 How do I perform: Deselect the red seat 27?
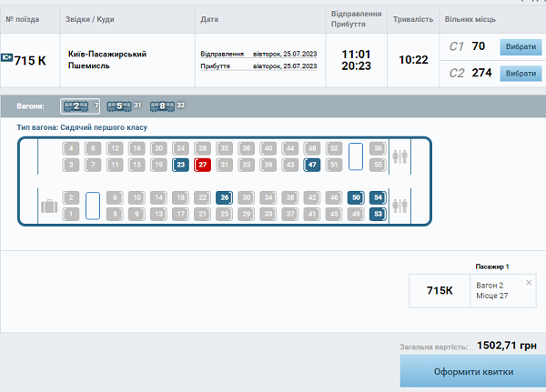203,165
